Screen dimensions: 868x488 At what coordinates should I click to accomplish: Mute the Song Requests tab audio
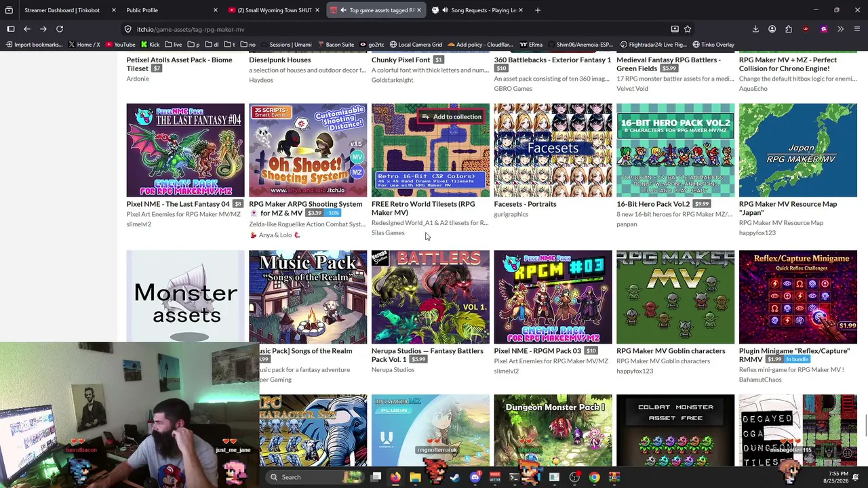click(x=445, y=10)
